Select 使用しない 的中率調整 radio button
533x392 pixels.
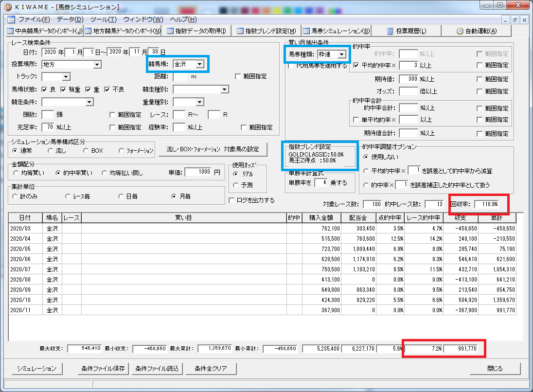point(366,157)
